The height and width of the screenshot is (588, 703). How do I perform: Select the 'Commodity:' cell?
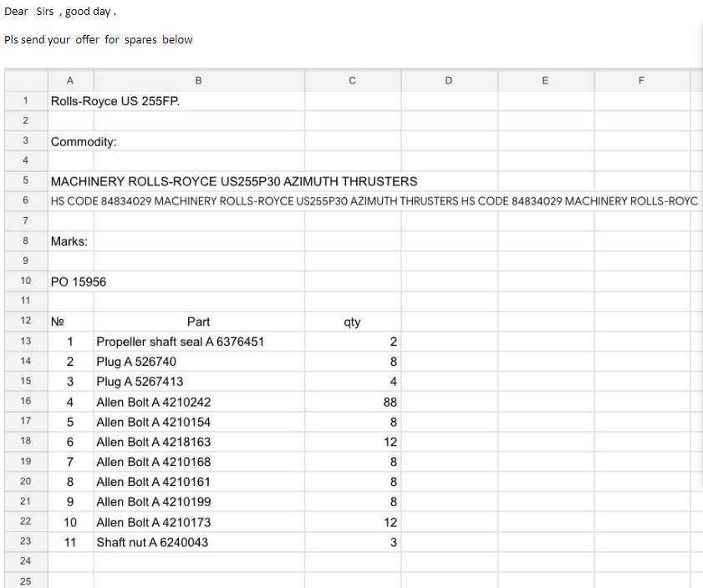84,141
